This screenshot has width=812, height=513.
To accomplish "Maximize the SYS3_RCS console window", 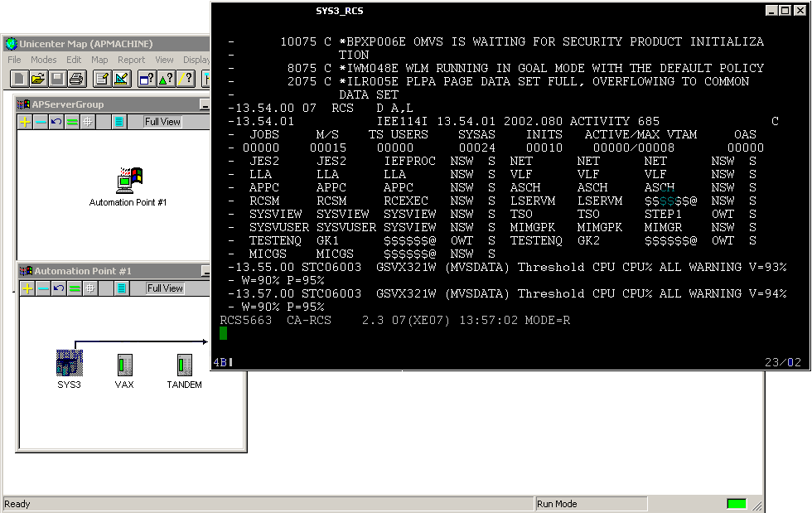I will click(x=785, y=11).
